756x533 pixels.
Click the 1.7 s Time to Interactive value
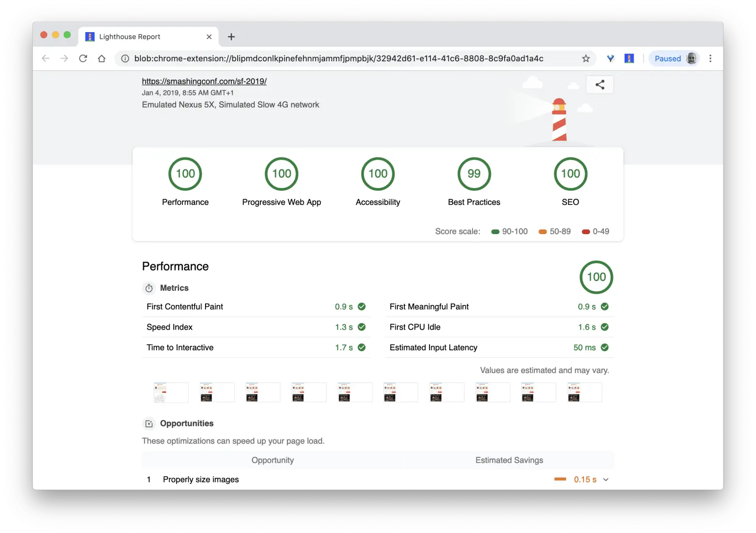(344, 347)
